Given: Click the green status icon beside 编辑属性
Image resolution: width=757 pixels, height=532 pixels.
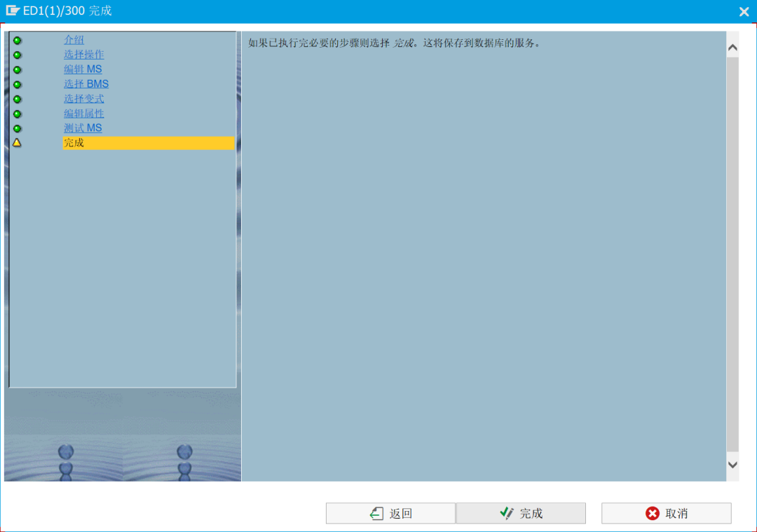Looking at the screenshot, I should [x=18, y=114].
